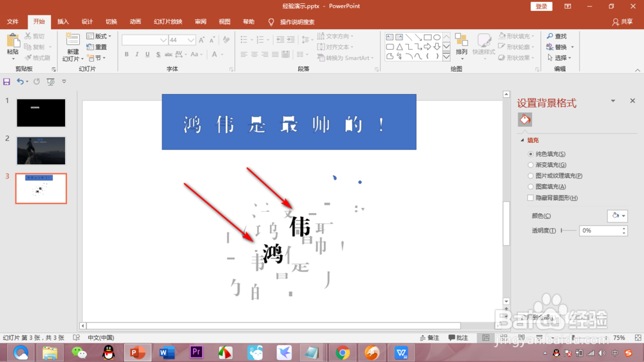Increase font size with the larger A icon

[x=201, y=40]
